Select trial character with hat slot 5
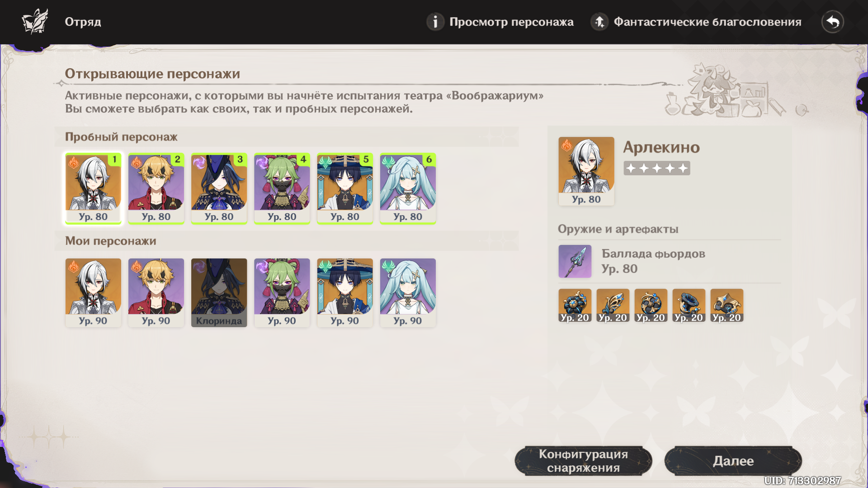The height and width of the screenshot is (488, 868). click(x=344, y=188)
